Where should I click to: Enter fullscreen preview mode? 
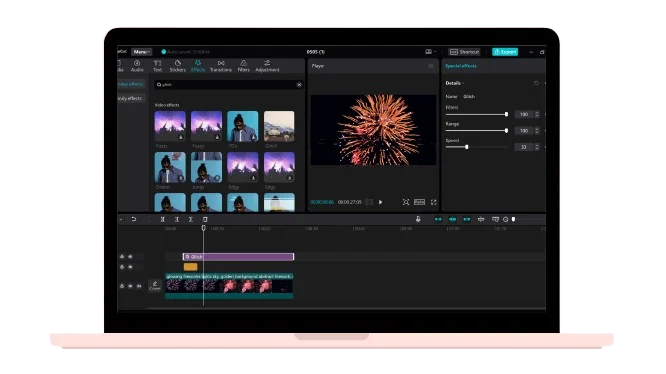point(433,202)
